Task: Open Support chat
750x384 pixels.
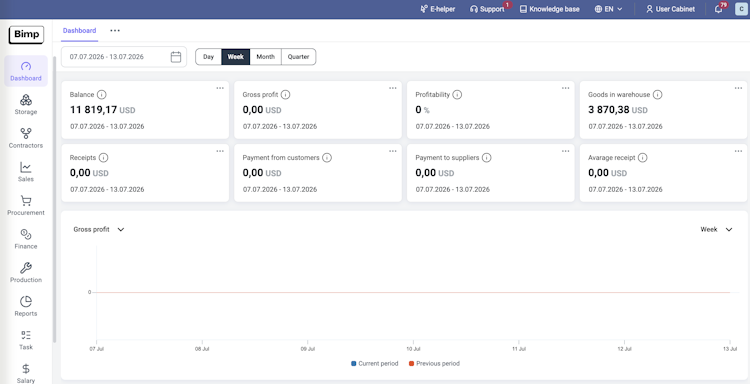Action: [x=487, y=9]
